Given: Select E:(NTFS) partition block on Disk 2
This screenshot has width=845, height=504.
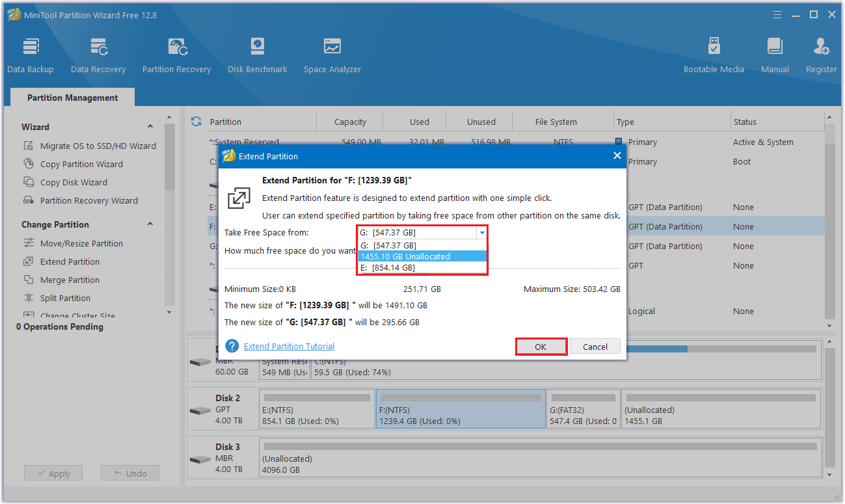Looking at the screenshot, I should coord(317,409).
